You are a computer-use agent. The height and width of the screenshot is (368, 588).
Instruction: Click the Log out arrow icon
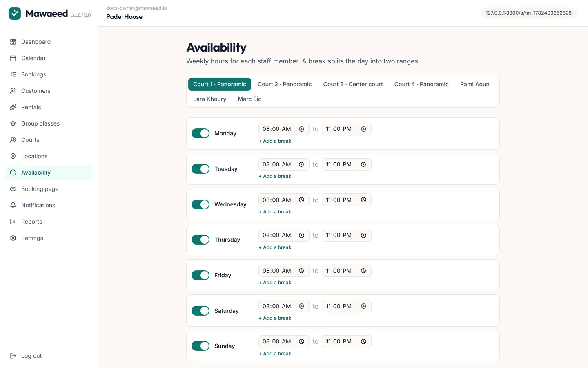tap(13, 356)
